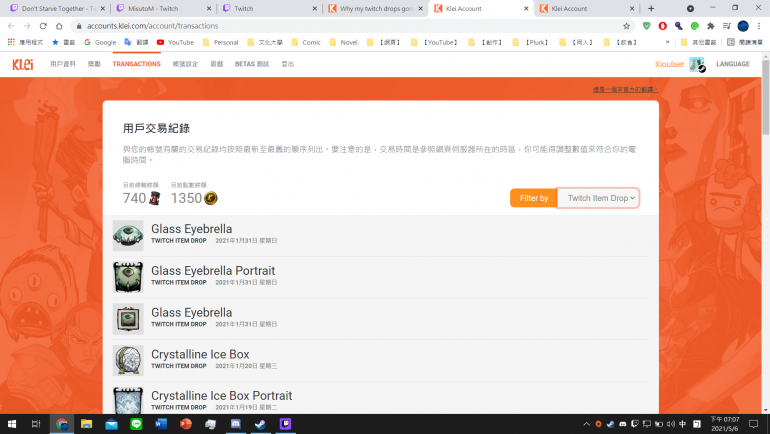This screenshot has height=434, width=770.
Task: Open Chrome three-dot menu
Action: point(759,26)
